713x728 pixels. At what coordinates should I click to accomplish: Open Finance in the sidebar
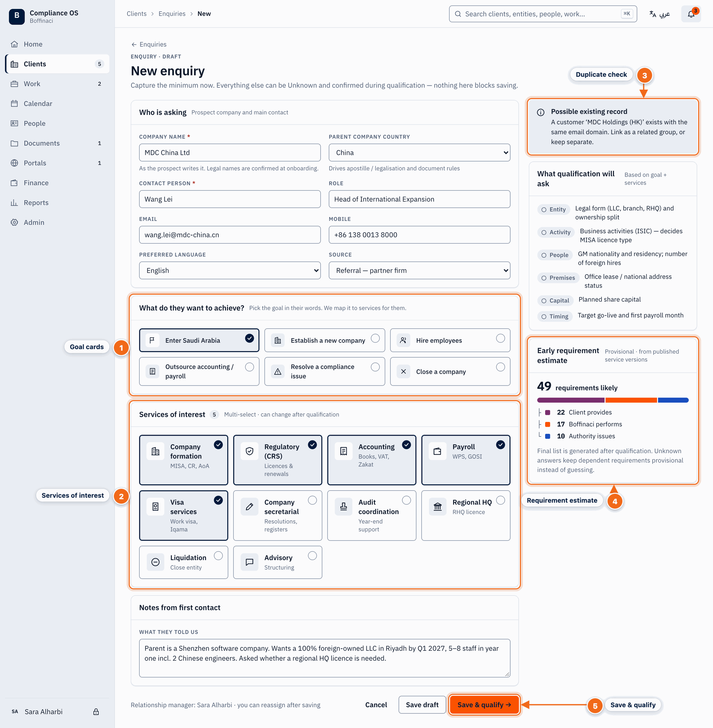58,183
